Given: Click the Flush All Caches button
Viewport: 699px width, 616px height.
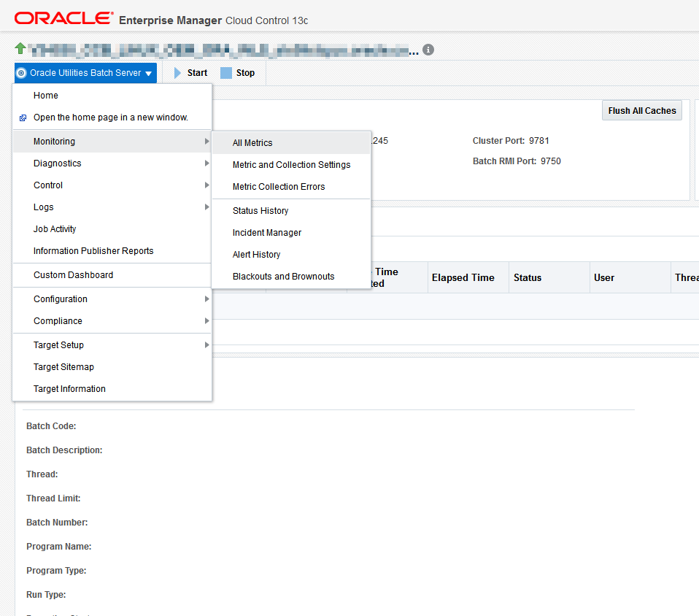Looking at the screenshot, I should [642, 111].
